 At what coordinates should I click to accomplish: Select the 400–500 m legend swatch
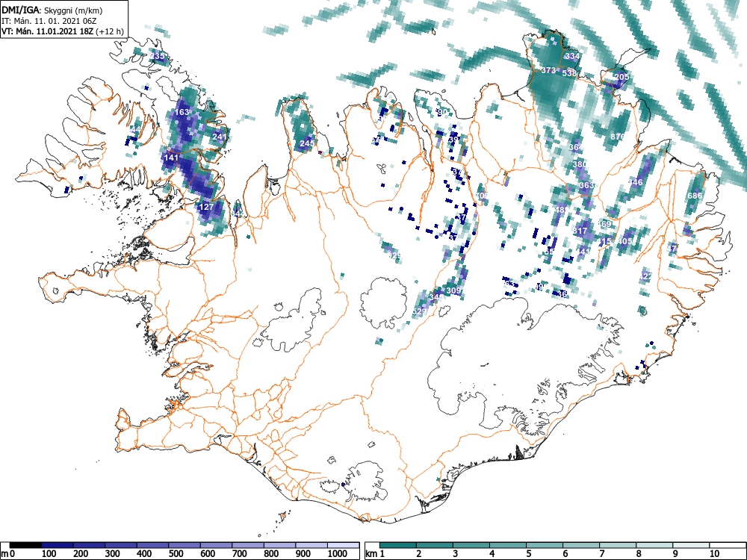[x=153, y=544]
